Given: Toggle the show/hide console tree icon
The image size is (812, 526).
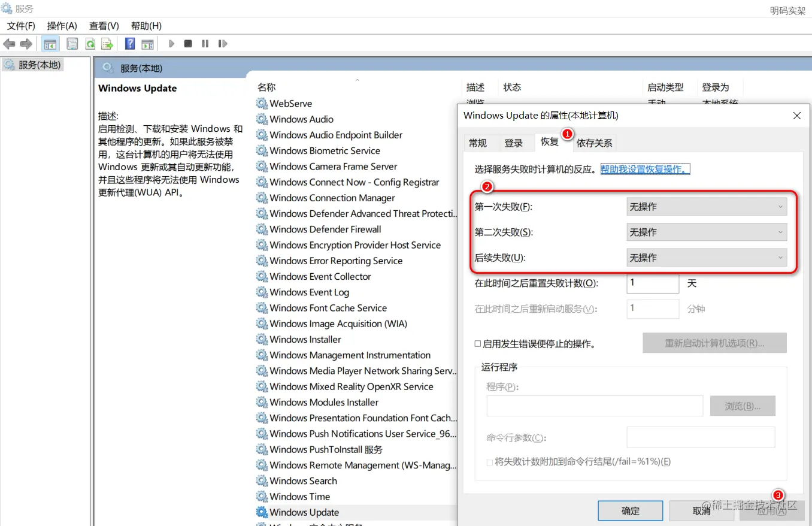Looking at the screenshot, I should [x=50, y=44].
